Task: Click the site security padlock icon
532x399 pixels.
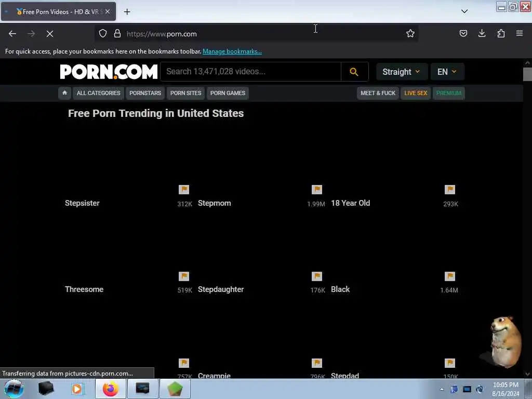Action: (117, 34)
